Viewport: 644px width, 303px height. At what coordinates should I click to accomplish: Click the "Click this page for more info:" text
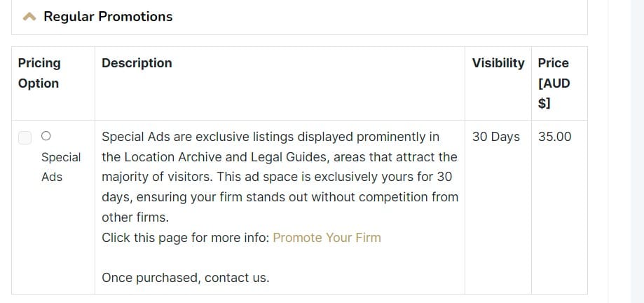point(185,238)
